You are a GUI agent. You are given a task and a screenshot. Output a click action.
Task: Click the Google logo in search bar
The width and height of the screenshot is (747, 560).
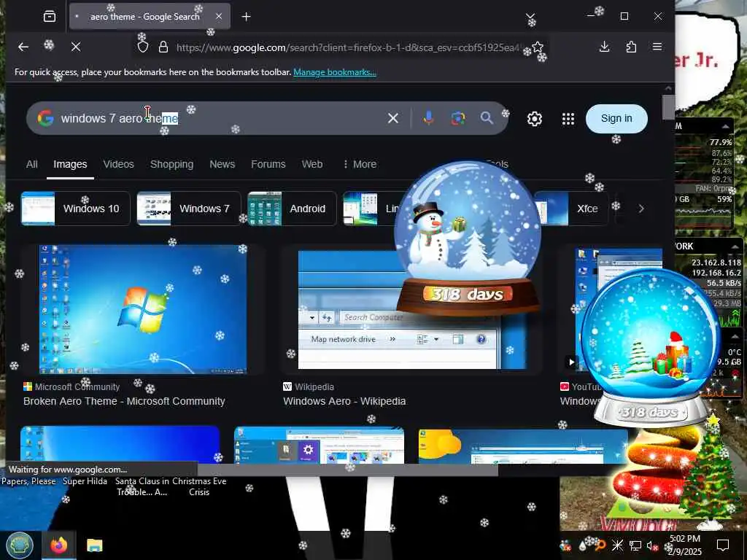pyautogui.click(x=45, y=118)
